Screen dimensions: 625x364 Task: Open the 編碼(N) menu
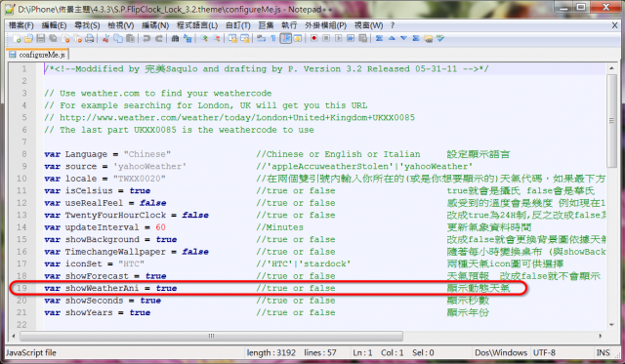[155, 25]
